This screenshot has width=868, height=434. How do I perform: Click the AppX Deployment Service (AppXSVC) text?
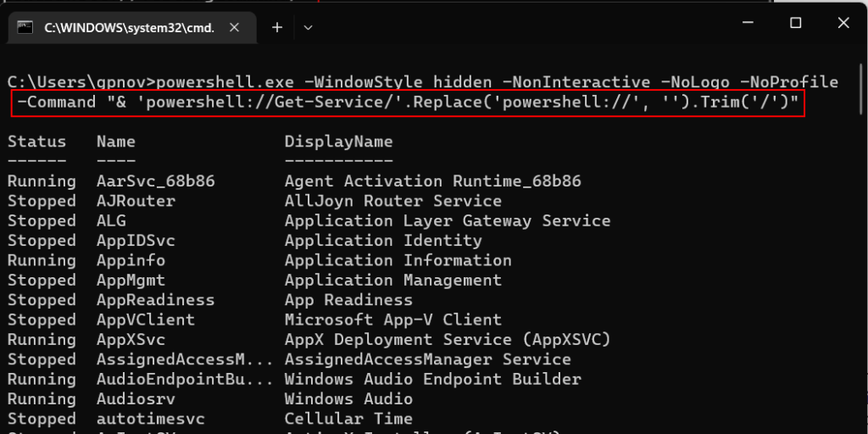coord(447,339)
